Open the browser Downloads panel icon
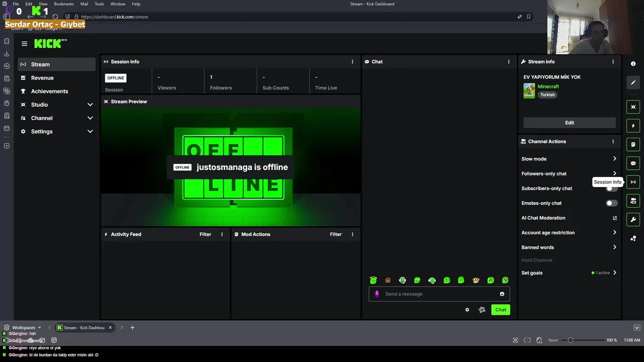The width and height of the screenshot is (644, 362). pyautogui.click(x=7, y=54)
